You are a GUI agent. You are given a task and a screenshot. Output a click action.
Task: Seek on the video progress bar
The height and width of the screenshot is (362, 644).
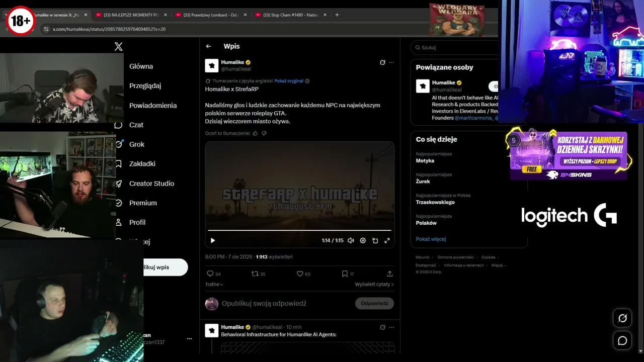coord(299,230)
